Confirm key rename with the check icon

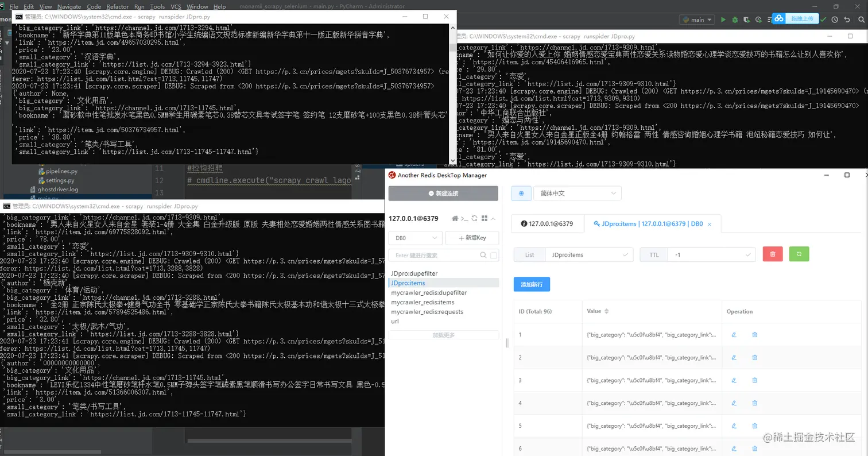click(627, 254)
